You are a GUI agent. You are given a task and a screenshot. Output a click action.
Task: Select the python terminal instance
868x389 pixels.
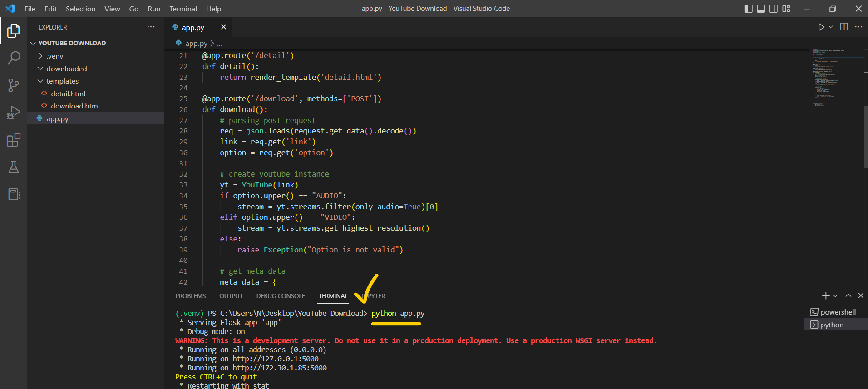click(x=836, y=325)
